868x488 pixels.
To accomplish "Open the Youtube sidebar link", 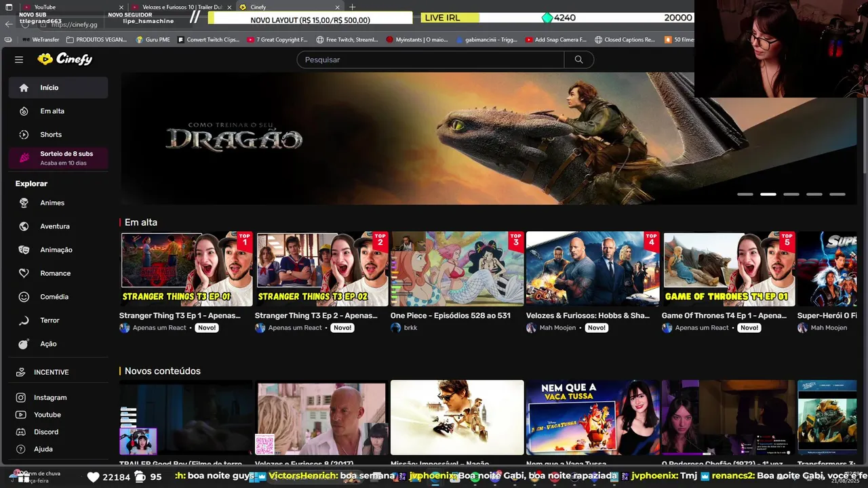I will [x=58, y=415].
